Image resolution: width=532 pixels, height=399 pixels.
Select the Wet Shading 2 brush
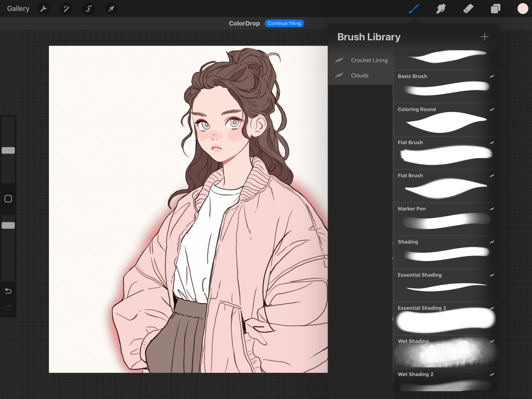tap(446, 380)
